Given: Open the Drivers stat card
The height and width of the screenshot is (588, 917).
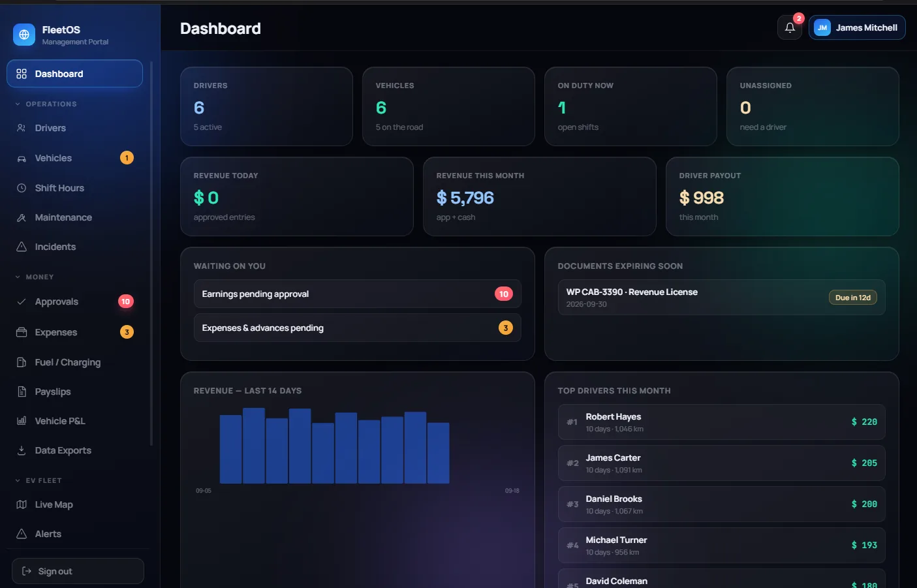Looking at the screenshot, I should point(266,106).
